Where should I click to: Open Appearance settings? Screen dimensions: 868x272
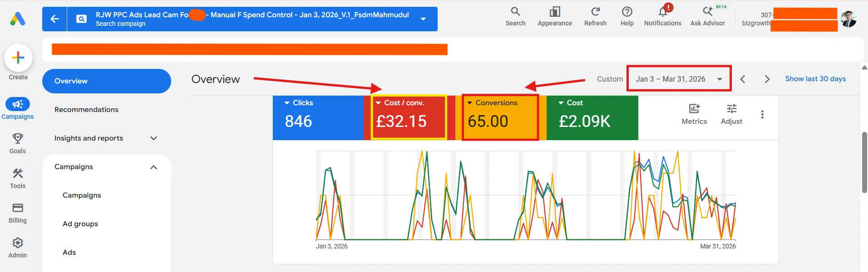(555, 17)
